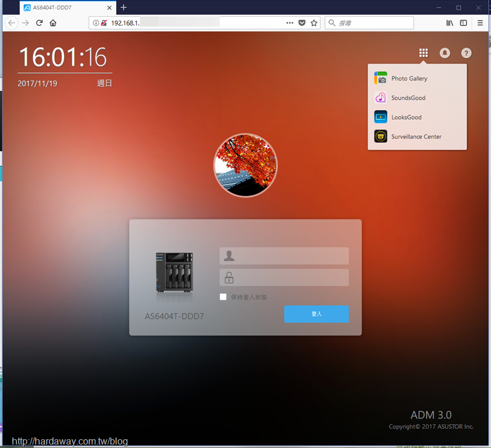Click the browser search box
Image resolution: width=491 pixels, height=448 pixels.
369,23
